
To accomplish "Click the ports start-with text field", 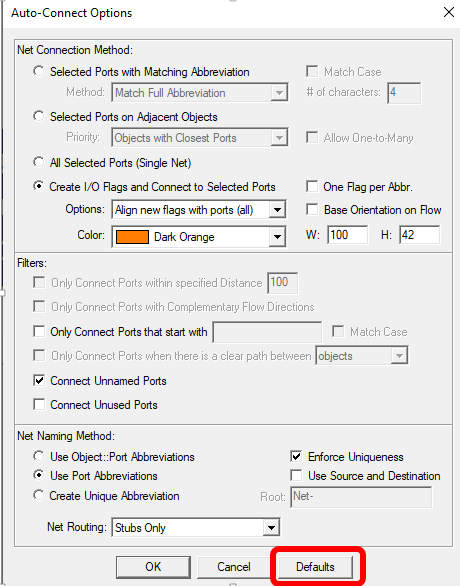I will [267, 332].
